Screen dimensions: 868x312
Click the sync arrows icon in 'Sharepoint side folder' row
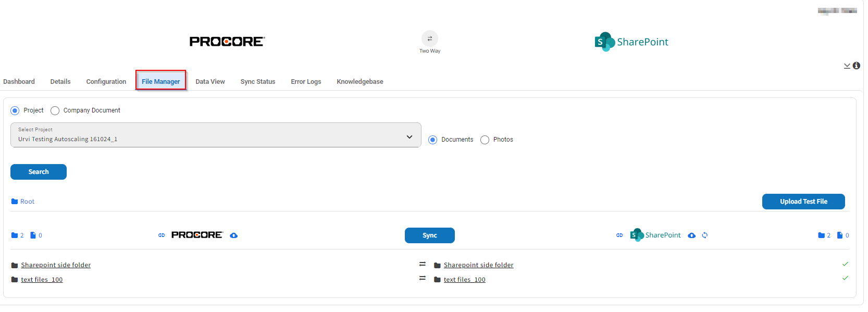click(x=423, y=264)
